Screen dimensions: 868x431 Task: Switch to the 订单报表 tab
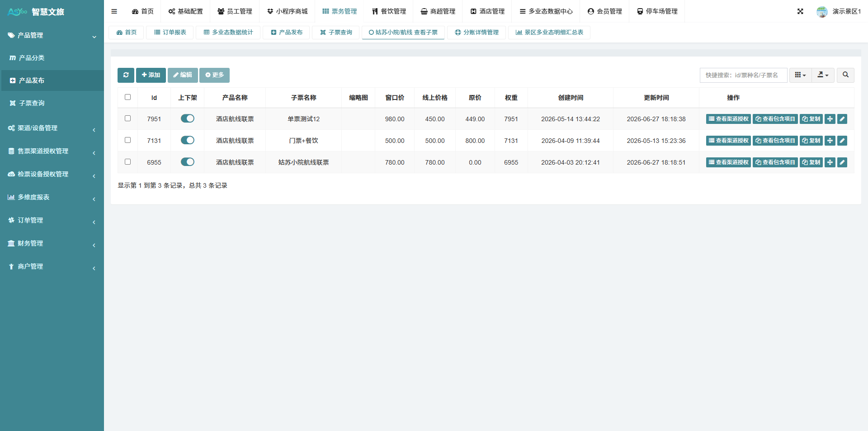pyautogui.click(x=170, y=33)
